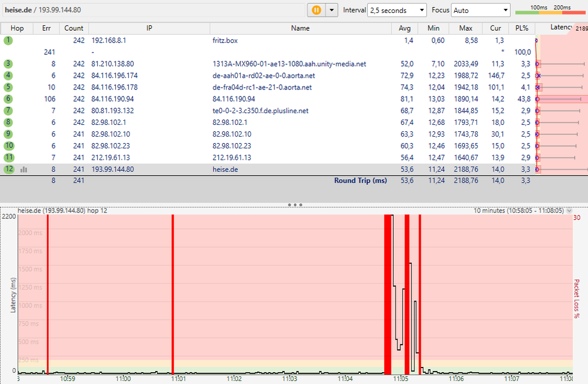Select the unity-media.net hostname
This screenshot has height=384, width=588.
tap(289, 64)
